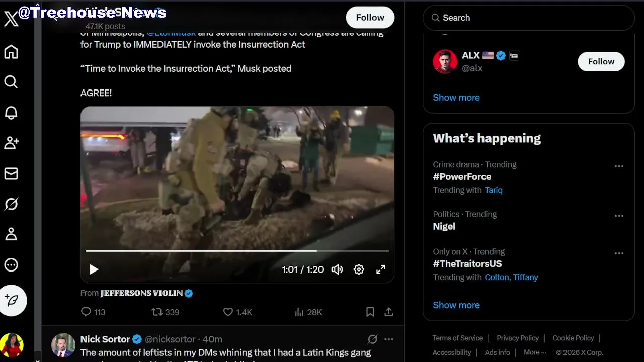Follow the ALX account
The height and width of the screenshot is (362, 644).
click(601, 61)
